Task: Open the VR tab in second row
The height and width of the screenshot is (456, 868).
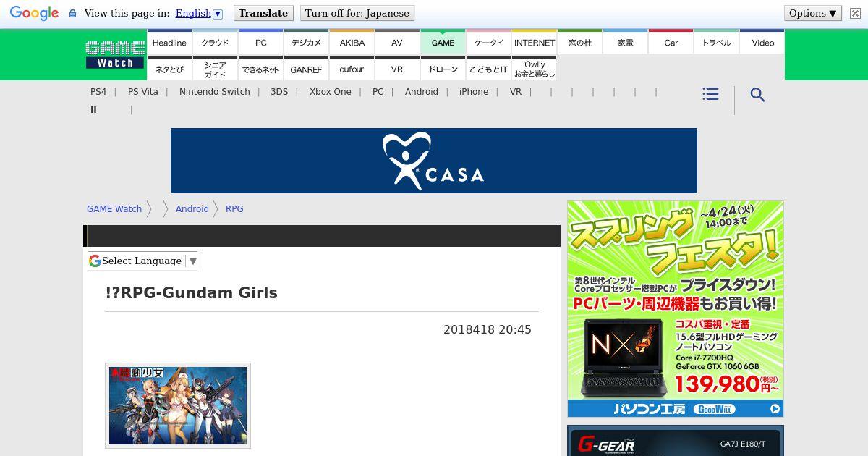Action: pyautogui.click(x=397, y=69)
